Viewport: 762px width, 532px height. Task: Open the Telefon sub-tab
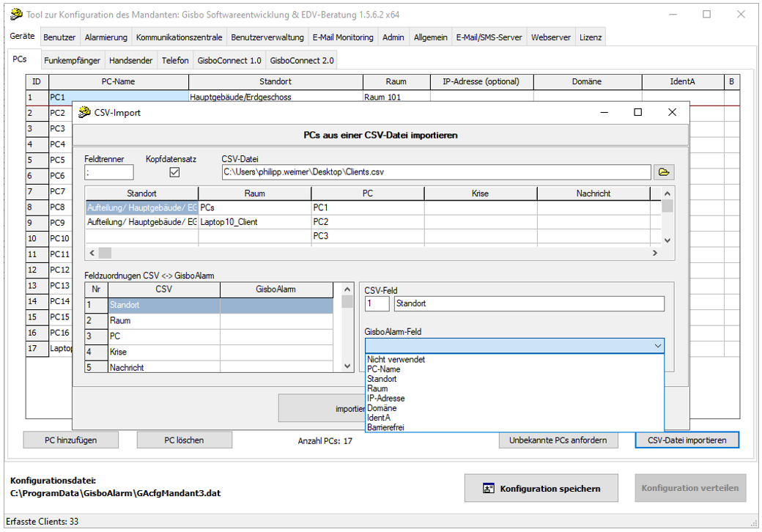point(175,61)
